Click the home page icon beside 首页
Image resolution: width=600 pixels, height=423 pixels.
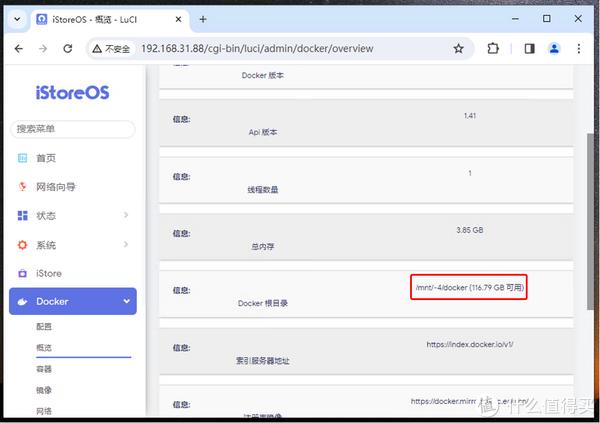(23, 158)
